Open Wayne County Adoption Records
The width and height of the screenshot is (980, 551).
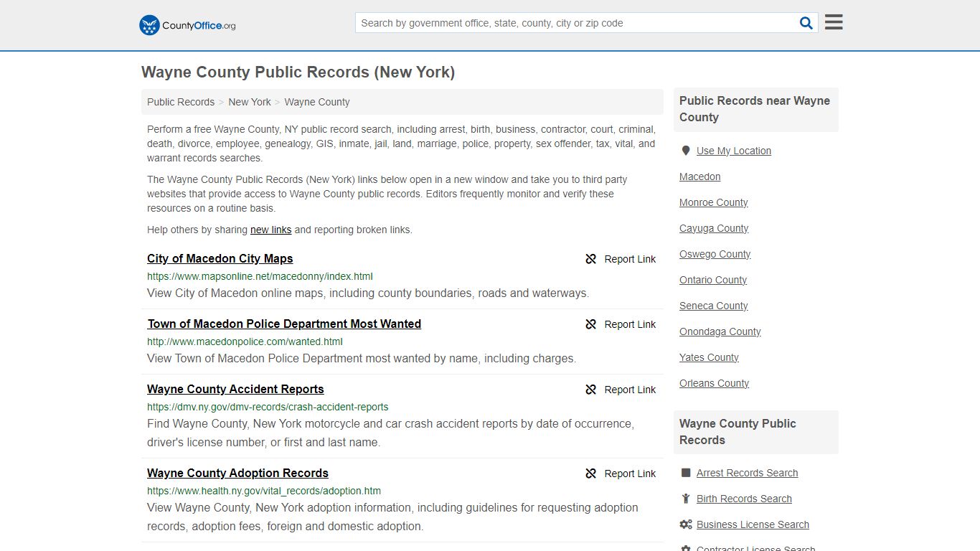237,473
